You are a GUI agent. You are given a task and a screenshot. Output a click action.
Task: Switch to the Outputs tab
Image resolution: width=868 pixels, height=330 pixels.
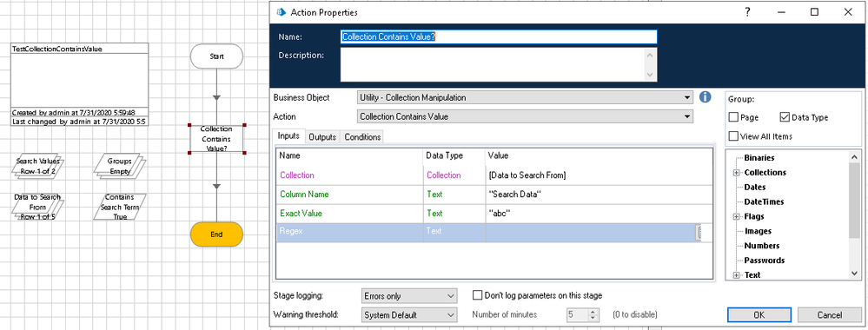(x=322, y=136)
